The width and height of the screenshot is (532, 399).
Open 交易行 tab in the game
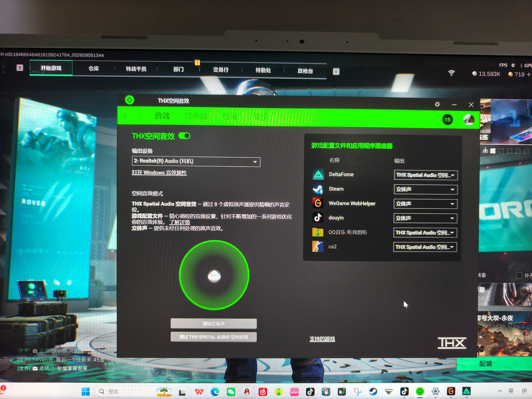[221, 70]
